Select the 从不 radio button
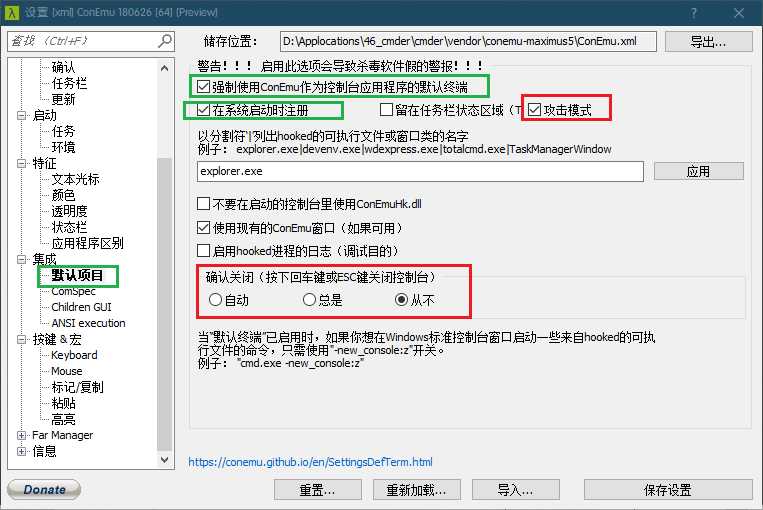Viewport: 763px width, 510px height. 401,300
